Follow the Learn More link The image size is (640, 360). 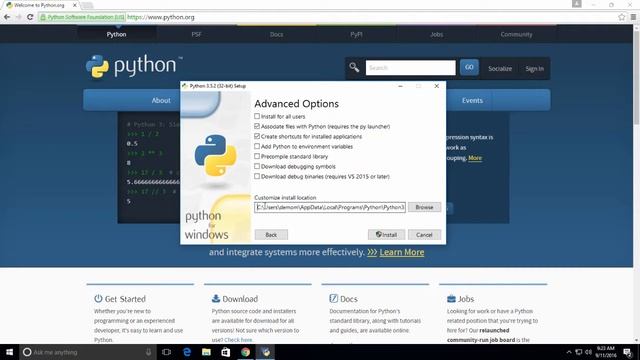coord(402,252)
